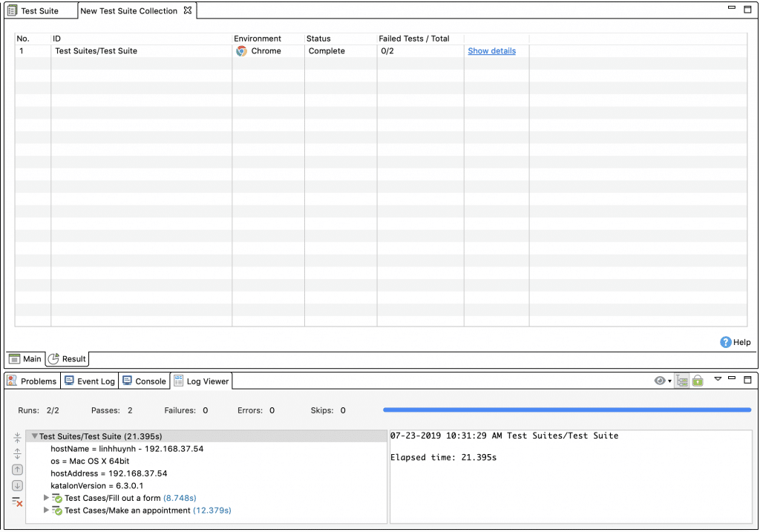This screenshot has width=760, height=532.
Task: Click the Elapsed time: 21.395s text
Action: click(444, 457)
